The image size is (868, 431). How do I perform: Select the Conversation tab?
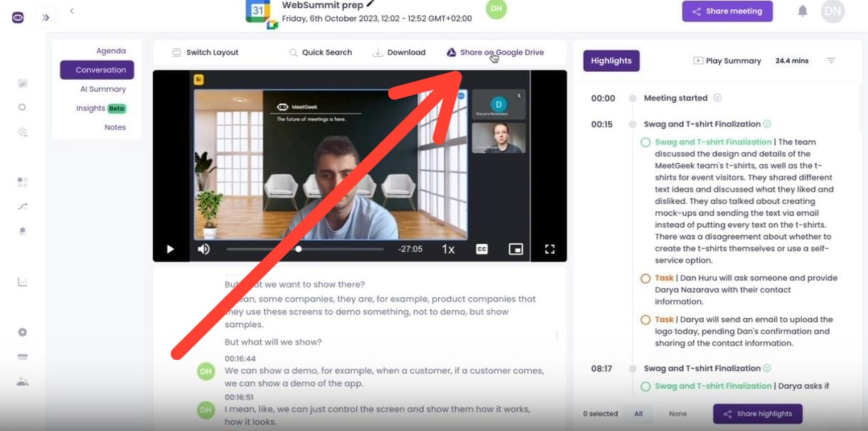97,70
